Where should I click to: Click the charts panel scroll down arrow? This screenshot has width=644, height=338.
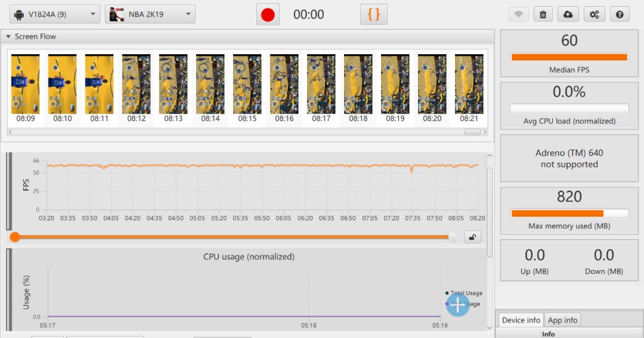click(x=489, y=327)
